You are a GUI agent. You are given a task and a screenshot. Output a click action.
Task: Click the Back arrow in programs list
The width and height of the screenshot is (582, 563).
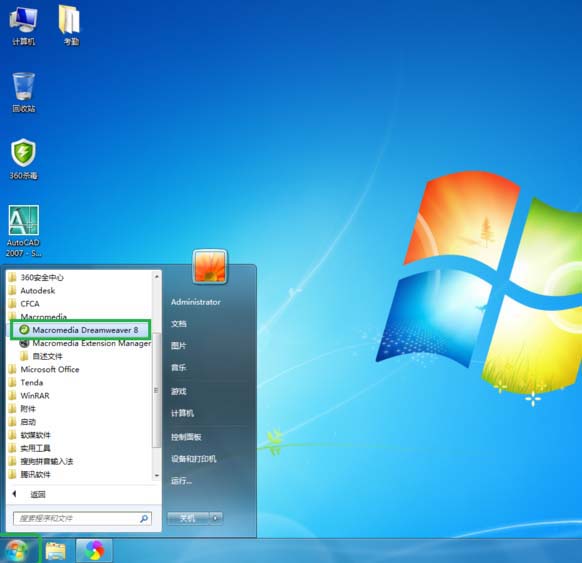tap(15, 494)
